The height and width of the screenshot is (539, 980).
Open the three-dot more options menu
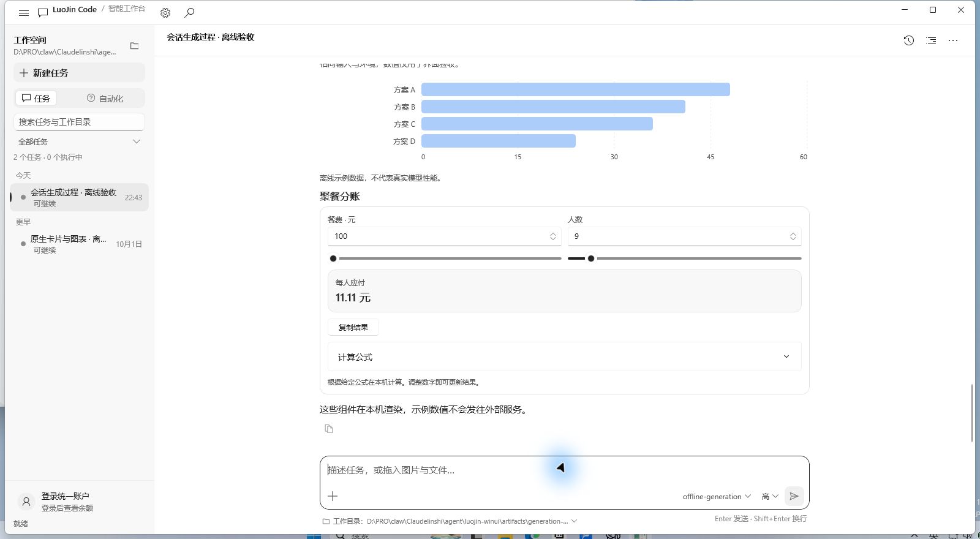tap(953, 40)
